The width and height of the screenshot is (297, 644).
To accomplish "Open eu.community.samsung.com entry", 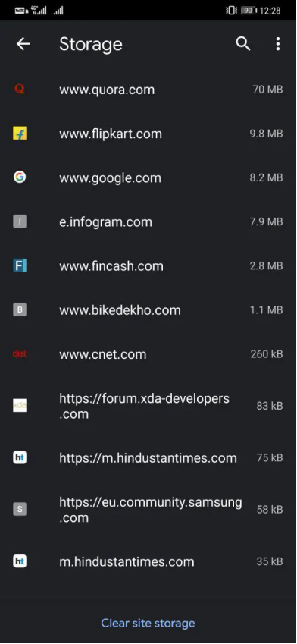I will pos(148,510).
